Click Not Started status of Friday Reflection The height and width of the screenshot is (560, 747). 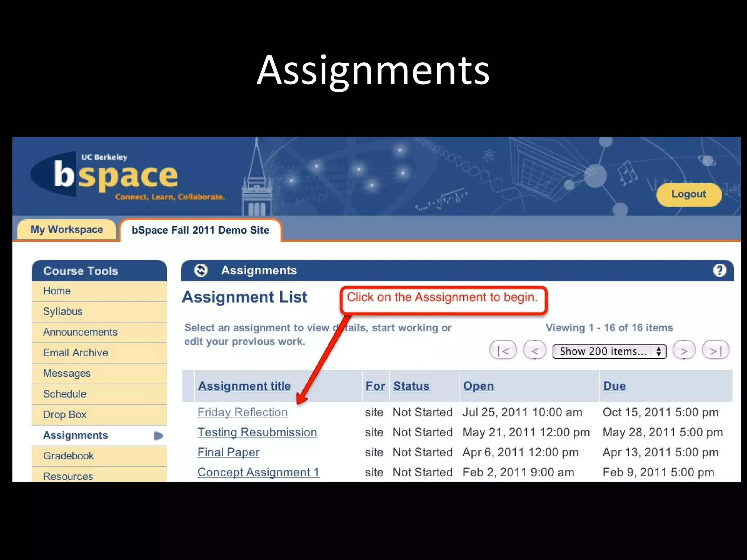tap(422, 412)
